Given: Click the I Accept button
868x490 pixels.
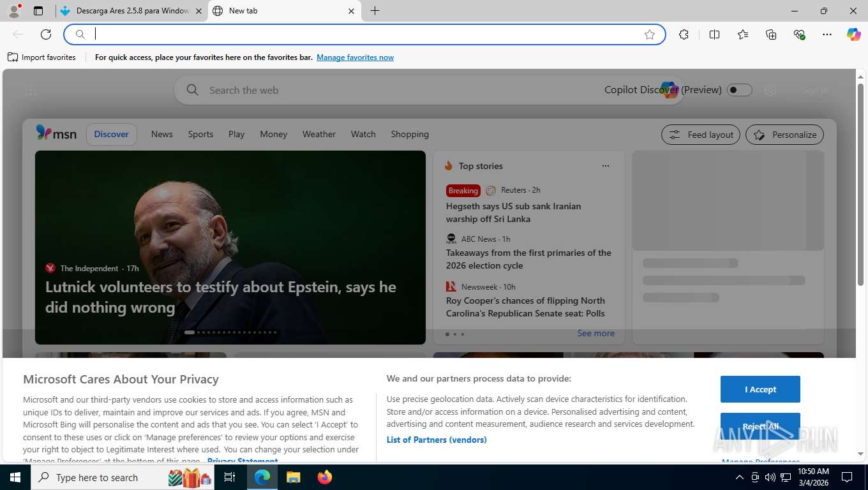Looking at the screenshot, I should [760, 389].
